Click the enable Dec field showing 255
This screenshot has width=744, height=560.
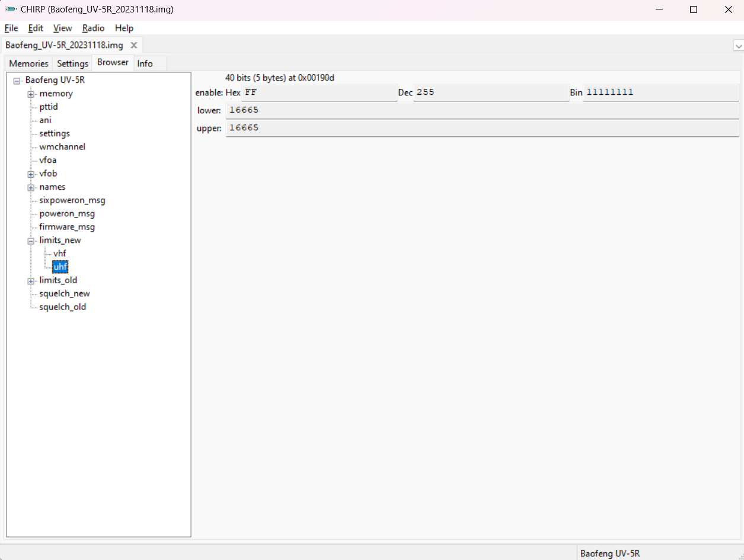(491, 92)
